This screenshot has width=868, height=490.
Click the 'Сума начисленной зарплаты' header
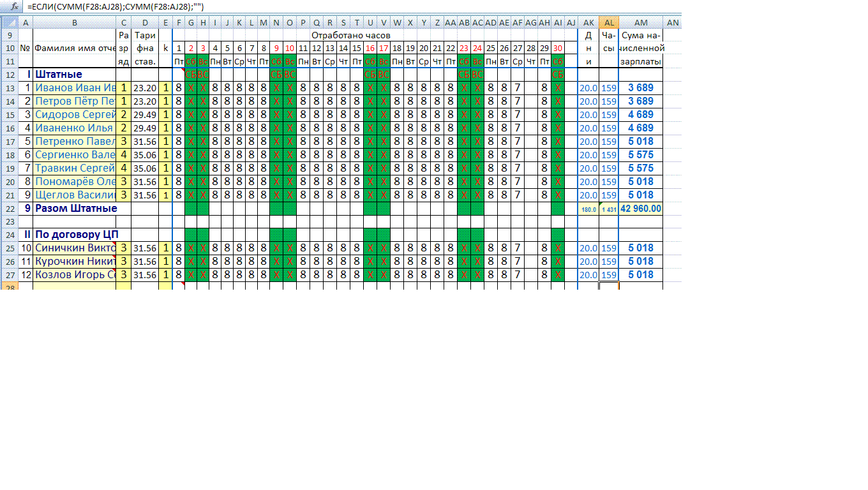641,48
